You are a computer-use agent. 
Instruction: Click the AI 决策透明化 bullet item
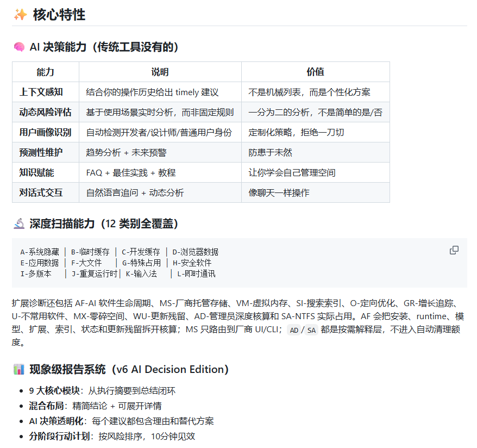coord(121,421)
